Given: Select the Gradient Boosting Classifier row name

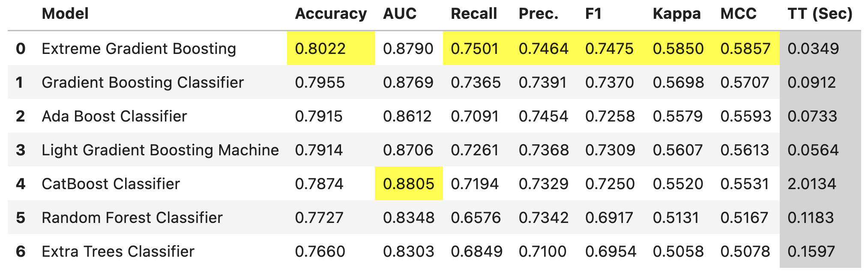Looking at the screenshot, I should pyautogui.click(x=143, y=83).
